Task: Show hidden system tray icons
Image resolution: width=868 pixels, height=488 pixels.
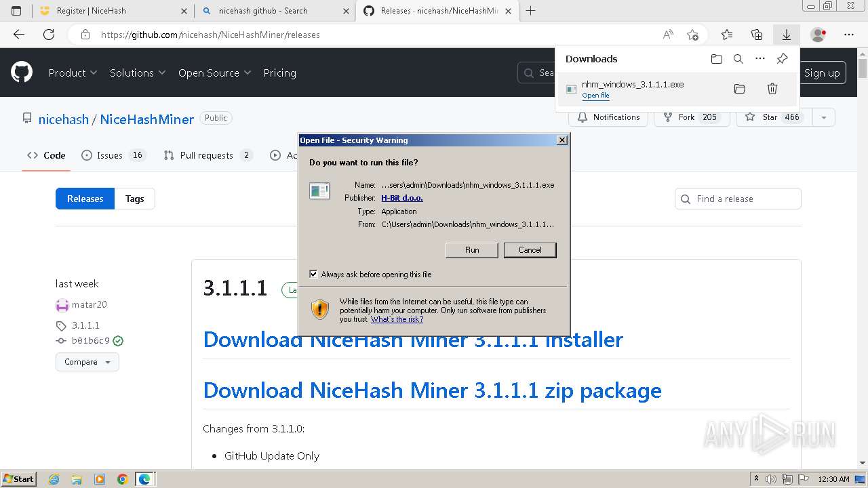Action: [756, 479]
